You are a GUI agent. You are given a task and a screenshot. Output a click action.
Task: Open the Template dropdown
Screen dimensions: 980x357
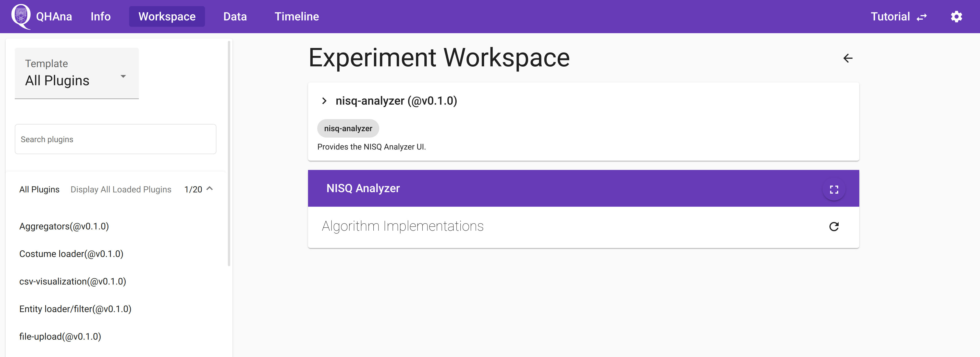[x=77, y=73]
